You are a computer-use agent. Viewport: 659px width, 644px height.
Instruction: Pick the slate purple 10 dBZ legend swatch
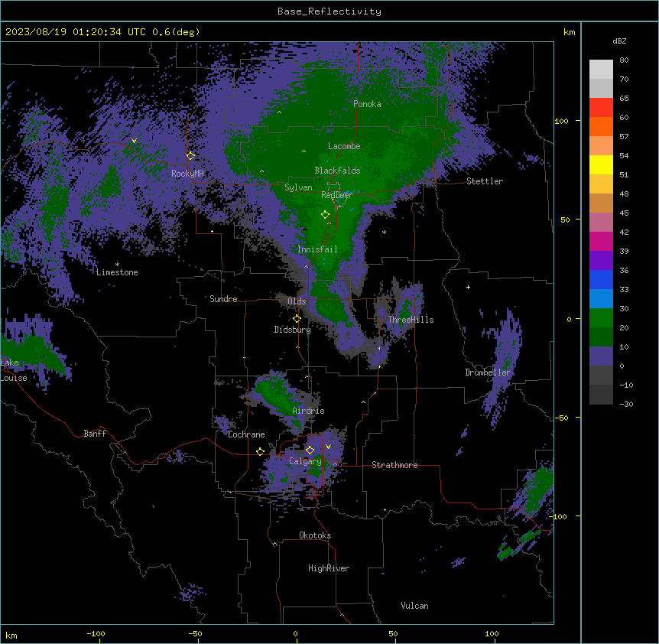(601, 356)
